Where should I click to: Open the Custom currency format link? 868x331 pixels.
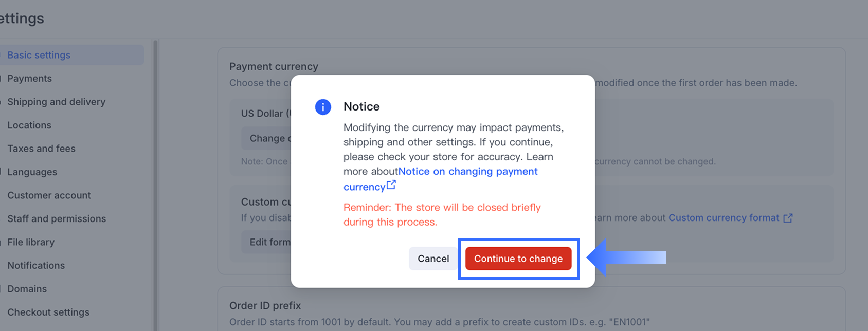tap(724, 218)
